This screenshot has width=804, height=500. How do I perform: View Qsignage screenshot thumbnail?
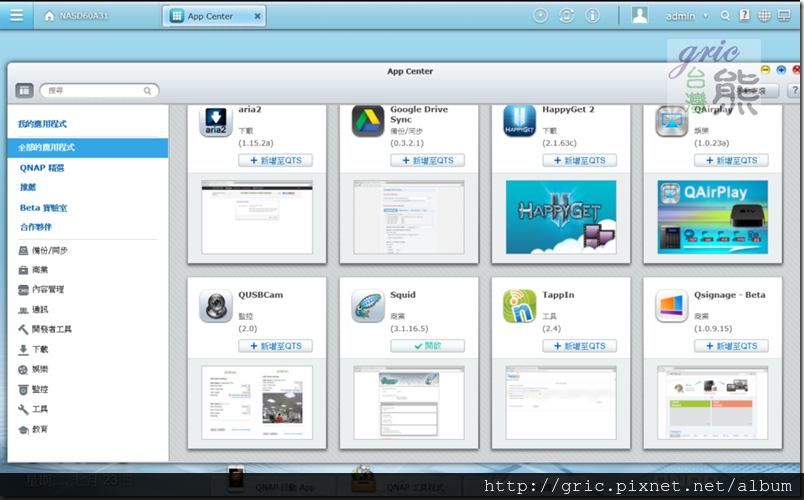(x=713, y=403)
